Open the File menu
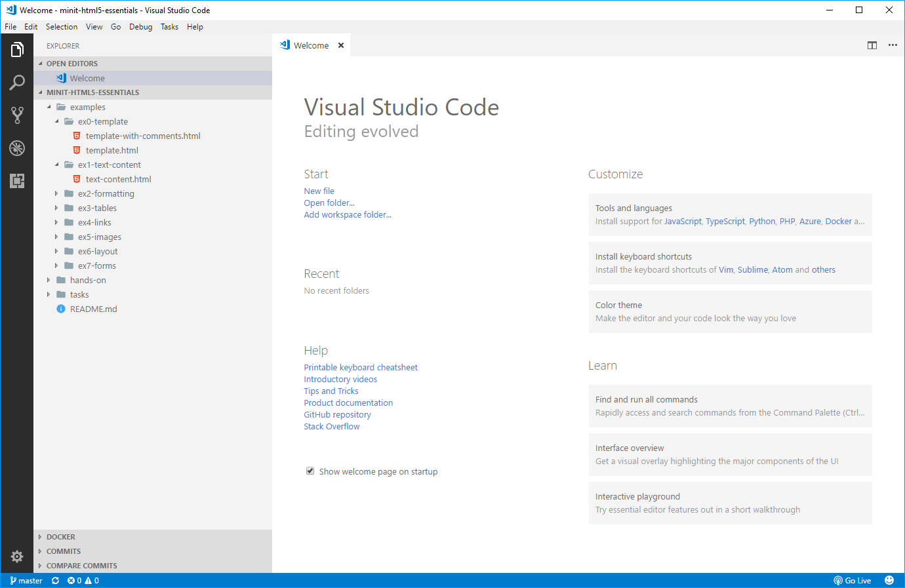Image resolution: width=905 pixels, height=588 pixels. pos(10,27)
